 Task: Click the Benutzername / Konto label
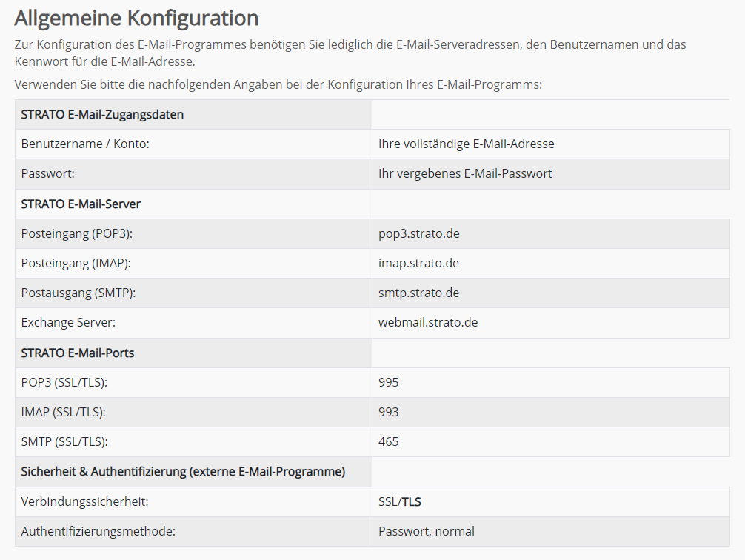(x=85, y=144)
